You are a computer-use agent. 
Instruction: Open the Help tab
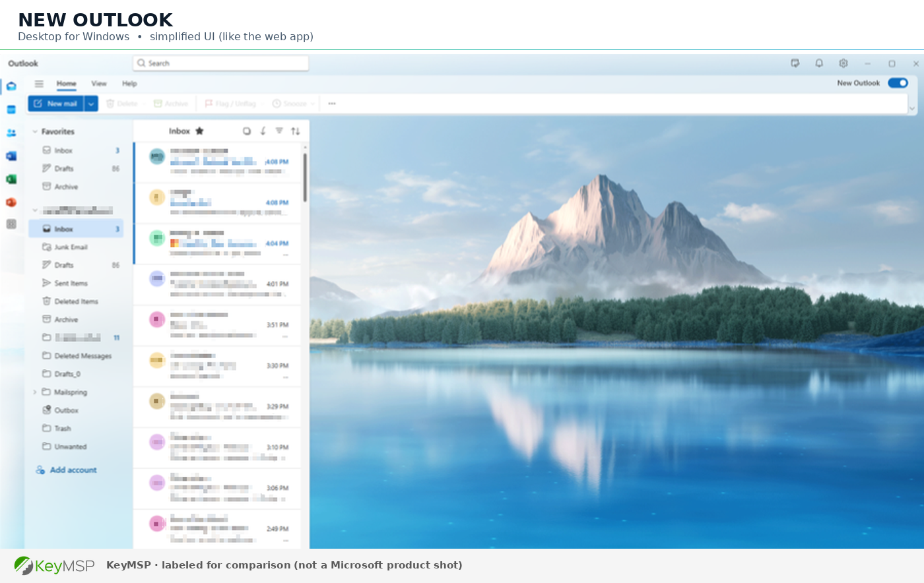(x=129, y=84)
